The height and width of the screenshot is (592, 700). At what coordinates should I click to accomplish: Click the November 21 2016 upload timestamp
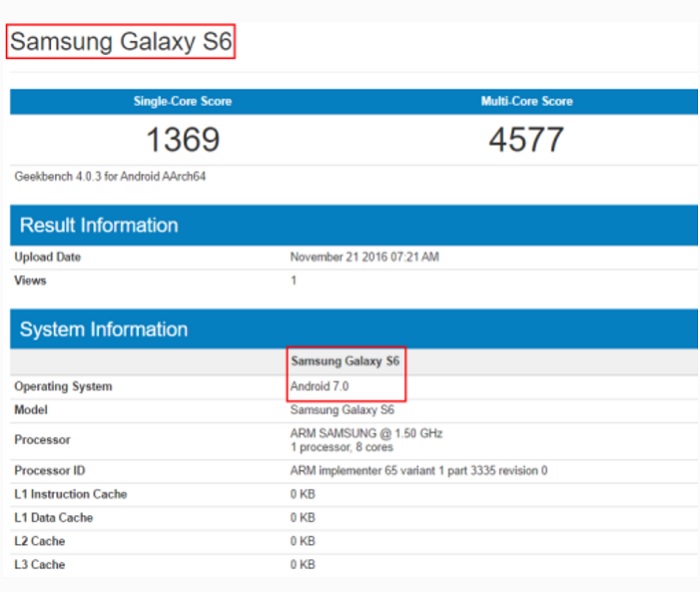(x=364, y=257)
